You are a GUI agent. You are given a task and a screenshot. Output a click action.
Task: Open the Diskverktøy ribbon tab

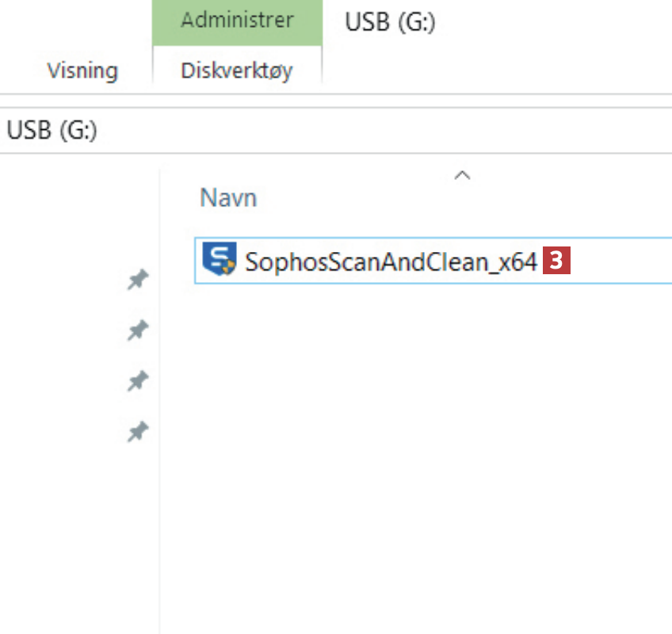coord(236,71)
